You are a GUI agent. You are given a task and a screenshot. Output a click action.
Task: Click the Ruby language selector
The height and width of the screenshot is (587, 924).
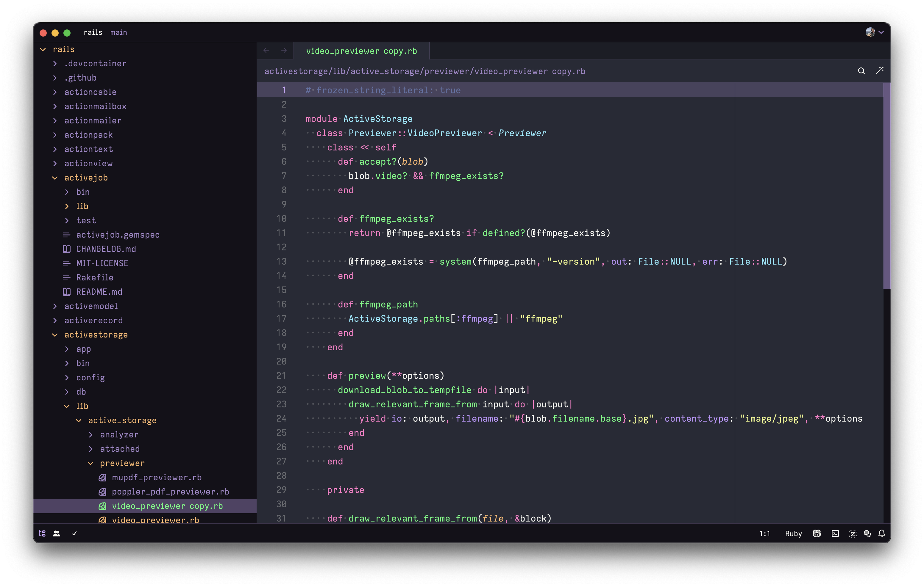[x=793, y=533]
